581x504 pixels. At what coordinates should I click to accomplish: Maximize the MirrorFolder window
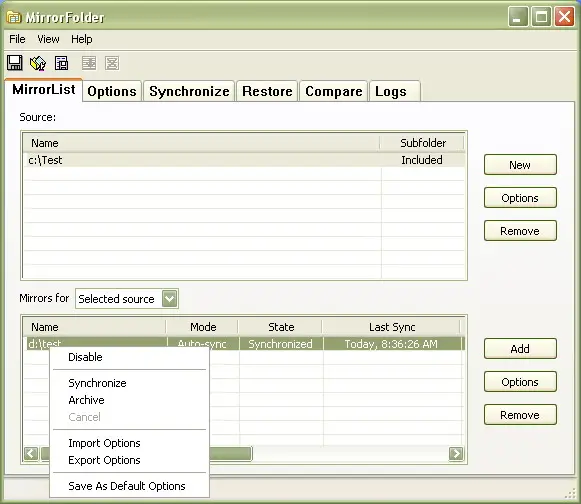pos(541,17)
